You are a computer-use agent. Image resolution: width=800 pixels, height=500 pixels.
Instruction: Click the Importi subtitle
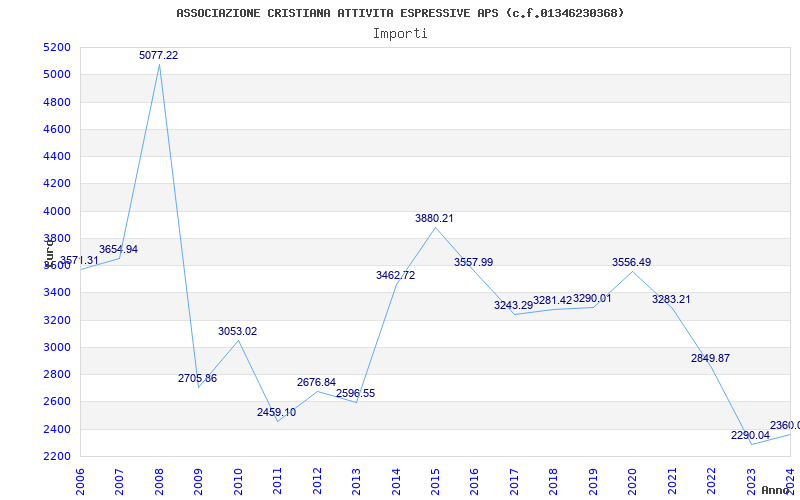(x=400, y=34)
